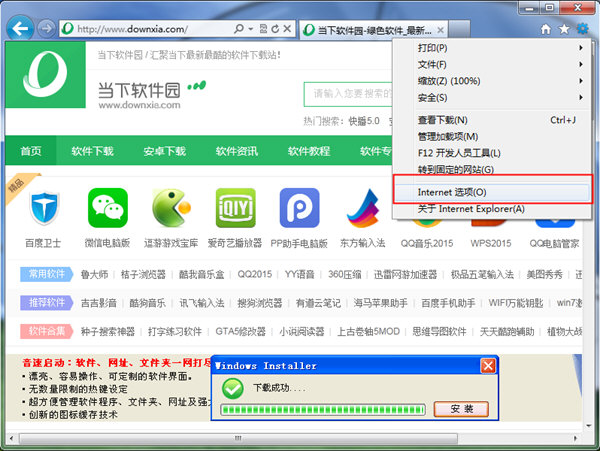Image resolution: width=600 pixels, height=451 pixels.
Task: Go to 软件下载 nav tab
Action: [x=93, y=151]
